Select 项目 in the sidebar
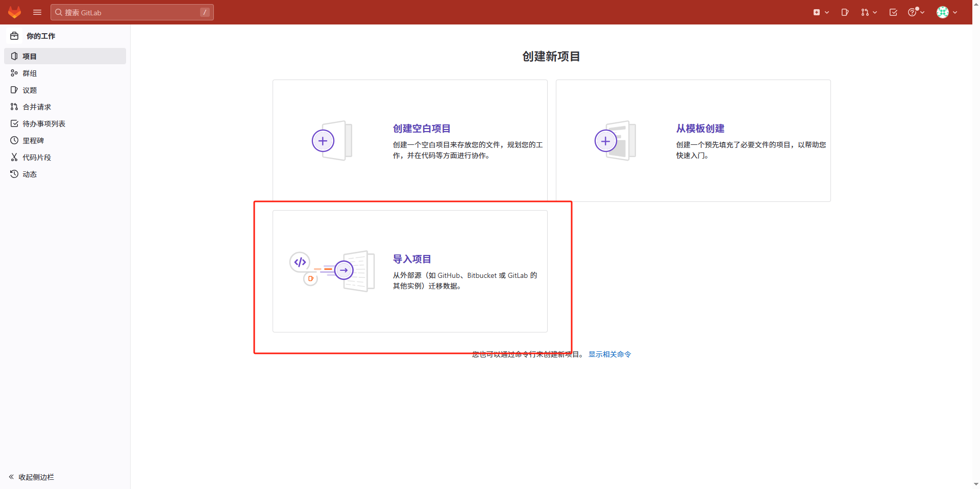Screen dimensions: 980x489 pyautogui.click(x=65, y=56)
